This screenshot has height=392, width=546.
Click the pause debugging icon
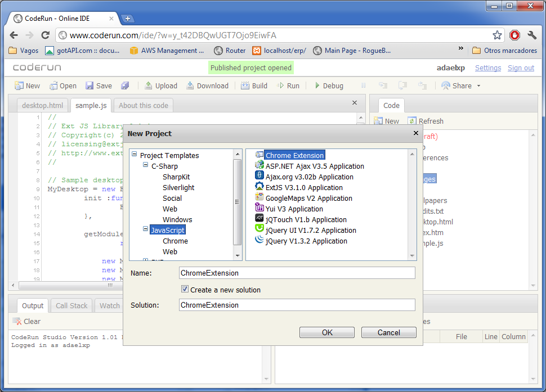click(x=363, y=85)
